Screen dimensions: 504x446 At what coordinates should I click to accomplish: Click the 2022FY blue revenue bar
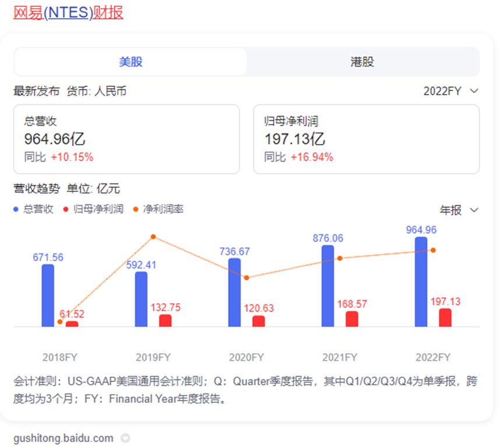(x=421, y=282)
